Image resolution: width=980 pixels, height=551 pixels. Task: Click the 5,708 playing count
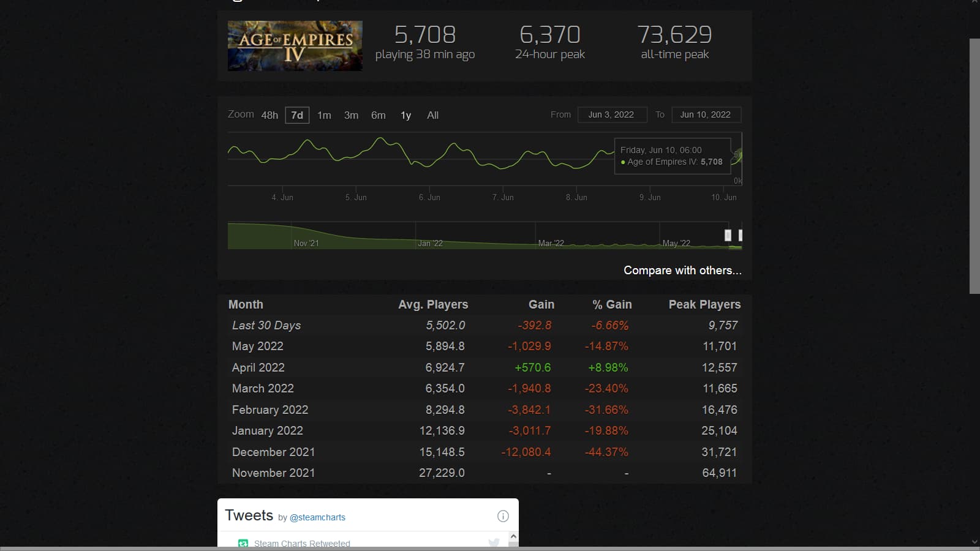click(x=425, y=34)
